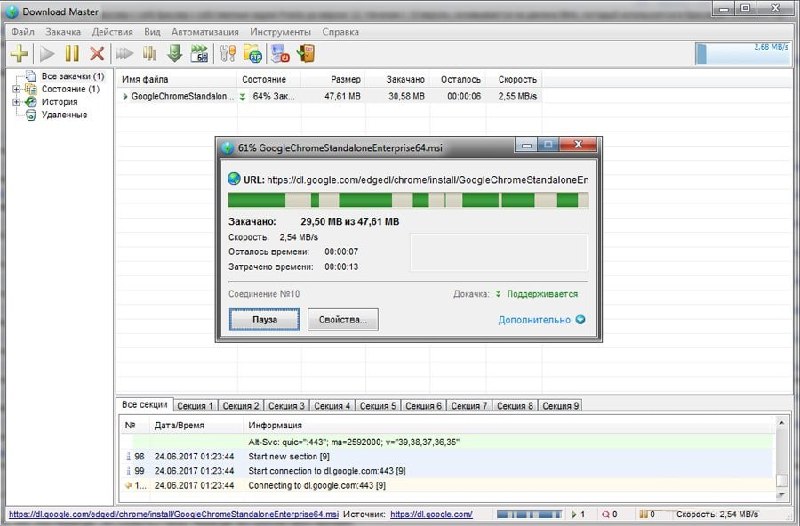
Task: Sort by the Размер column header
Action: coord(333,80)
